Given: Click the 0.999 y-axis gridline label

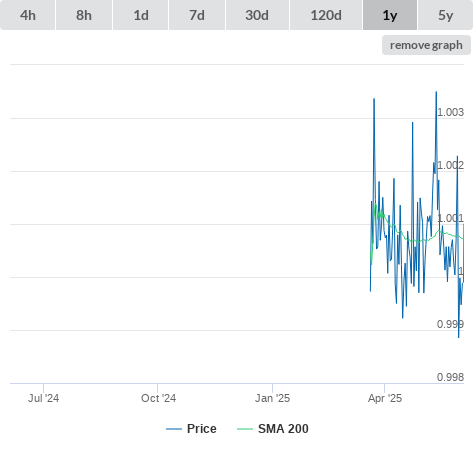Looking at the screenshot, I should 450,324.
